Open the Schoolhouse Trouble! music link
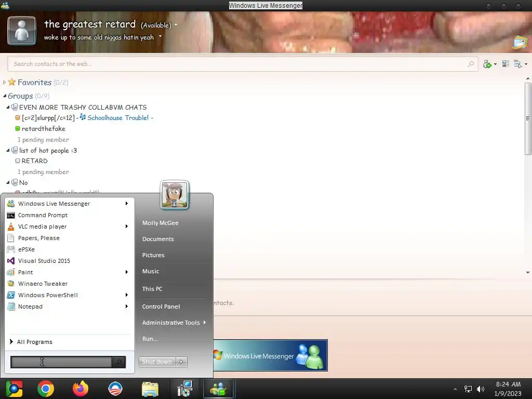The height and width of the screenshot is (399, 532). point(118,118)
